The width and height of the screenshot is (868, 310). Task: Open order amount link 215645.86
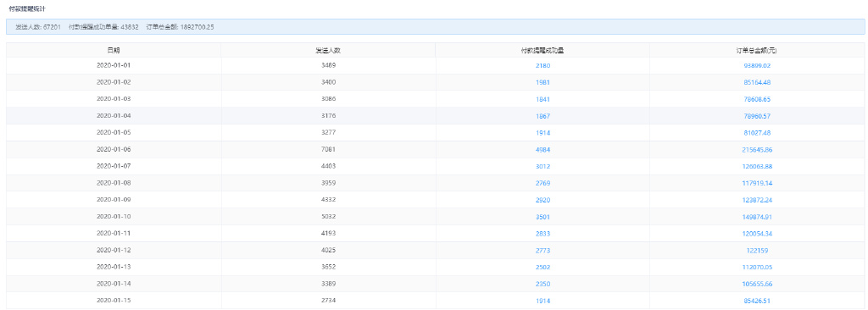(757, 149)
